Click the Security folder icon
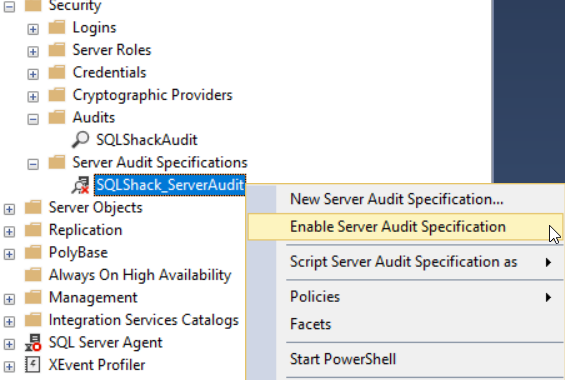Screen dimensions: 565x380 click(x=33, y=5)
